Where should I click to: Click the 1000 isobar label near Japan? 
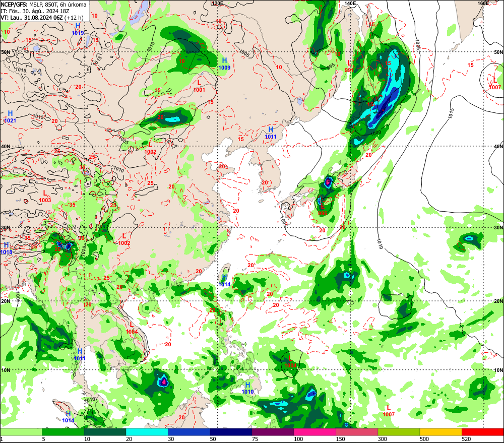pos(375,133)
